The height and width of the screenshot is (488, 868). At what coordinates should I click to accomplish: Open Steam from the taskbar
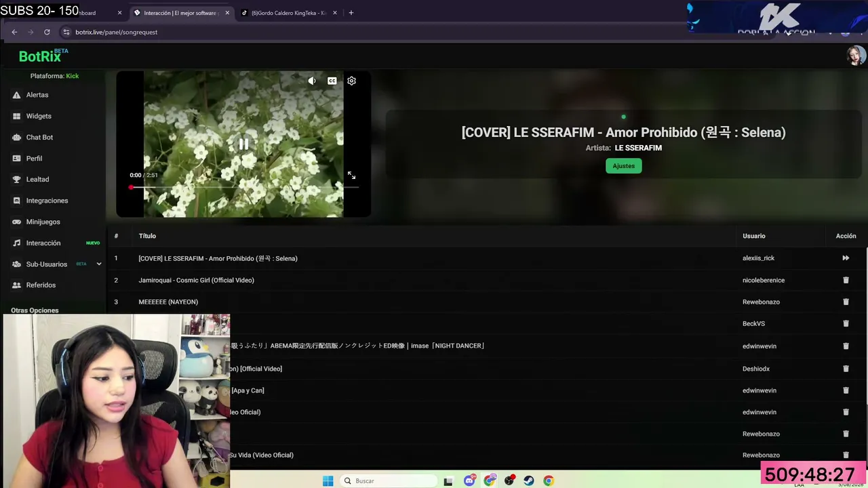point(529,481)
